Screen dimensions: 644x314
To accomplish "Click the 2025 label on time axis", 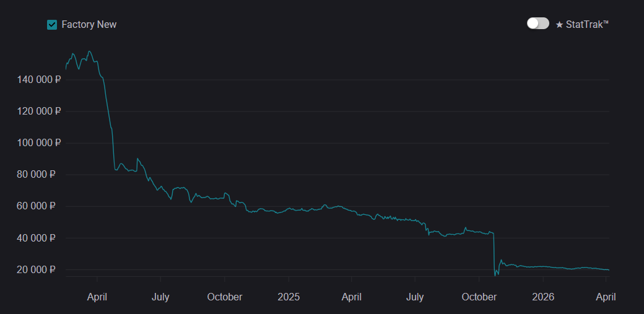I will click(289, 297).
